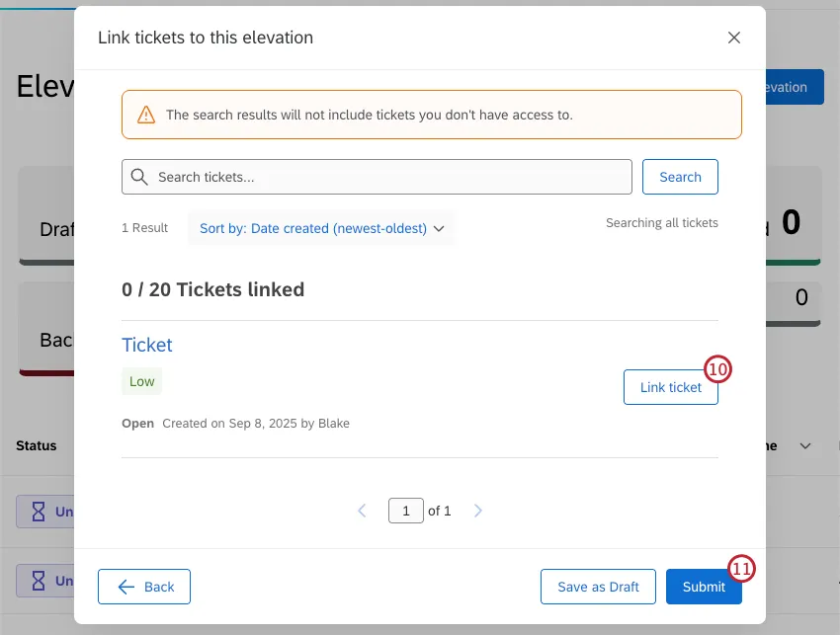This screenshot has height=635, width=840.
Task: Expand the column header chevron at right
Action: tap(805, 446)
